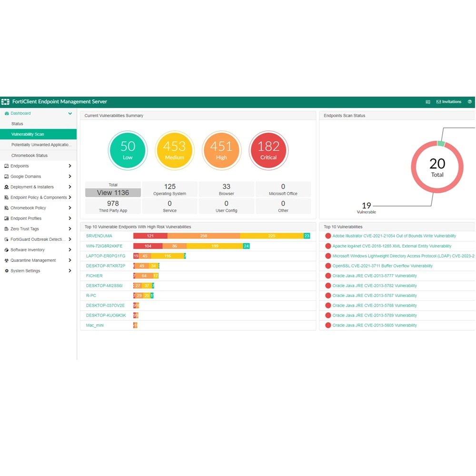The height and width of the screenshot is (476, 476).
Task: Click the 453 Medium vulnerabilities circle
Action: (175, 150)
